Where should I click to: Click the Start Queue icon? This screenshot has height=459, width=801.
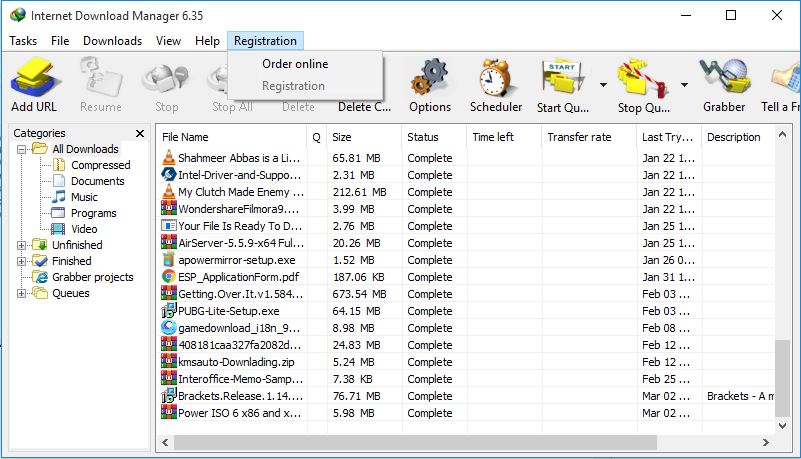click(562, 79)
